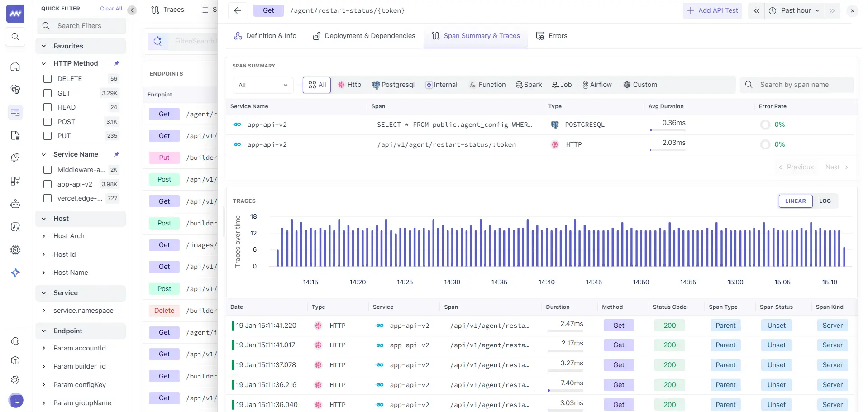Open the All dropdown in span summary

(262, 85)
